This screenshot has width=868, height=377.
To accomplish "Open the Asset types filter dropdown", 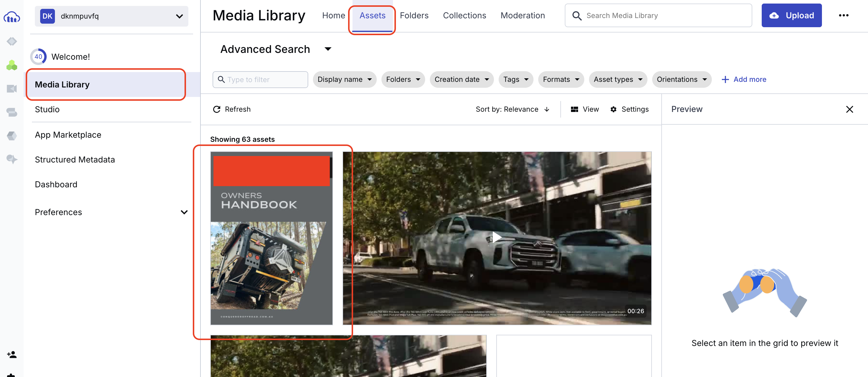I will click(618, 79).
